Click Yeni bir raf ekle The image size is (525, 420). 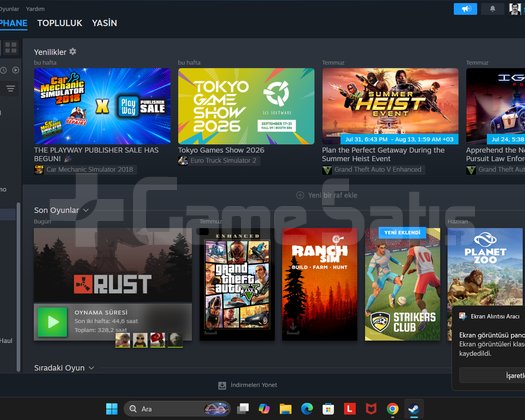332,195
